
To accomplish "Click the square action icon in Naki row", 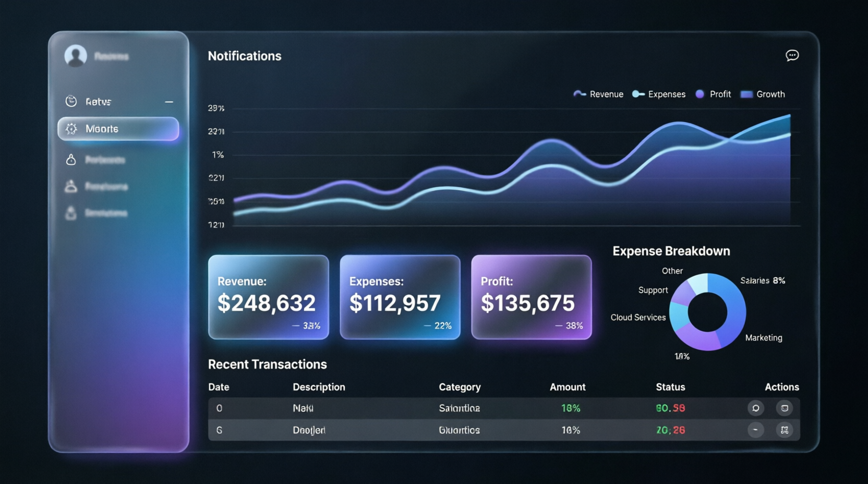I will [785, 408].
